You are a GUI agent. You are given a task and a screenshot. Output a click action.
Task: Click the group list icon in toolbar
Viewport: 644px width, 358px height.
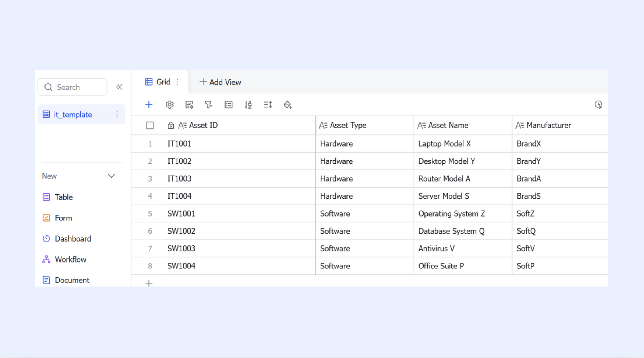(228, 105)
